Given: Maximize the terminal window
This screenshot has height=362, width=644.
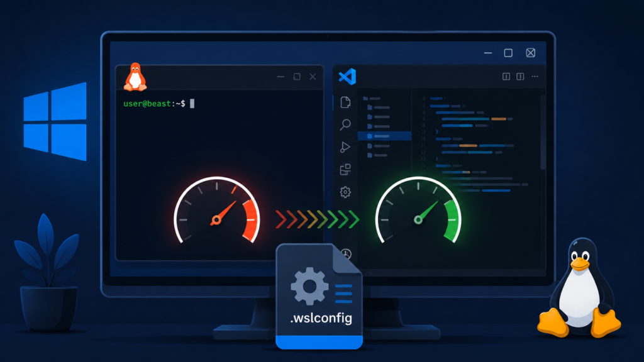Looking at the screenshot, I should coord(297,77).
